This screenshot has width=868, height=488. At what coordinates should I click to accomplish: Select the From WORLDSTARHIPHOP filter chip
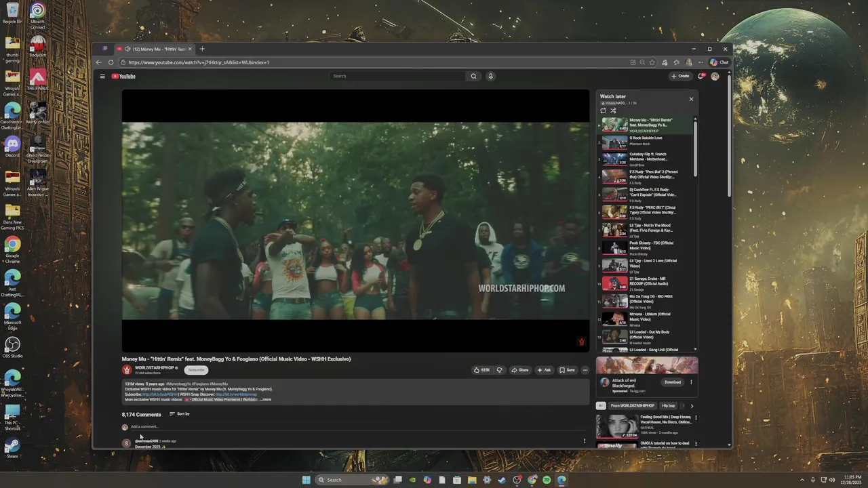633,405
